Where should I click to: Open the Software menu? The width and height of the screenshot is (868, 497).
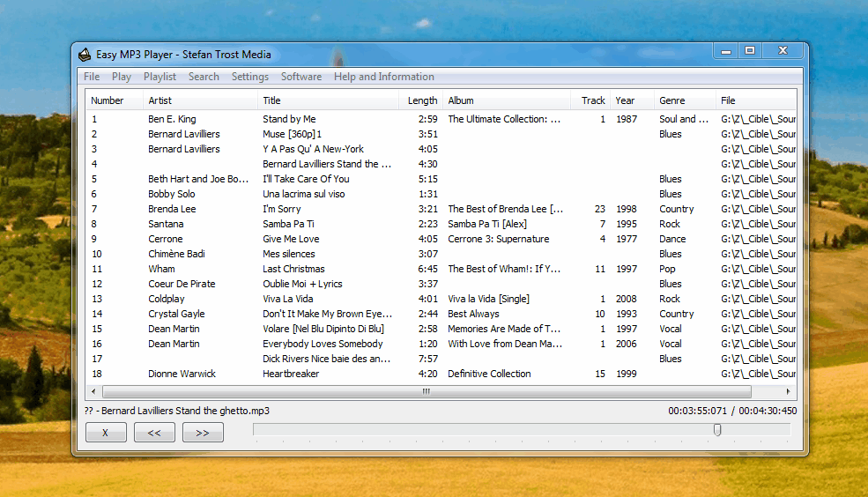[301, 77]
